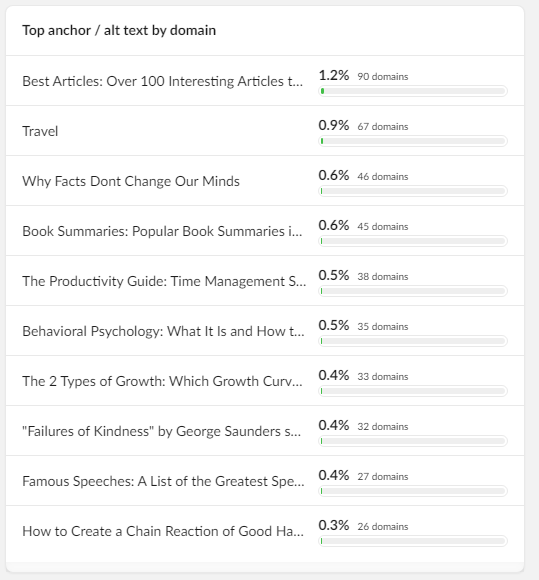Select '"Failures of Kindness" by George Saunders' anchor
Image resolution: width=539 pixels, height=580 pixels.
pyautogui.click(x=161, y=431)
